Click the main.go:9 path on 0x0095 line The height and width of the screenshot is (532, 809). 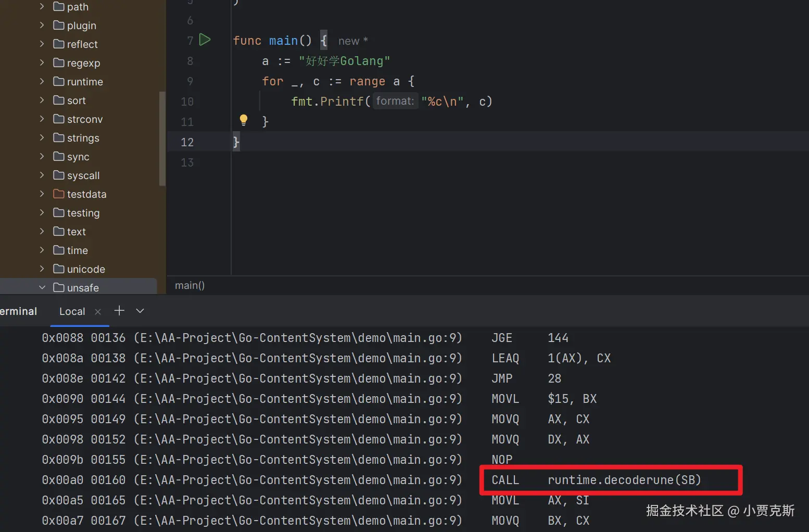click(x=298, y=419)
